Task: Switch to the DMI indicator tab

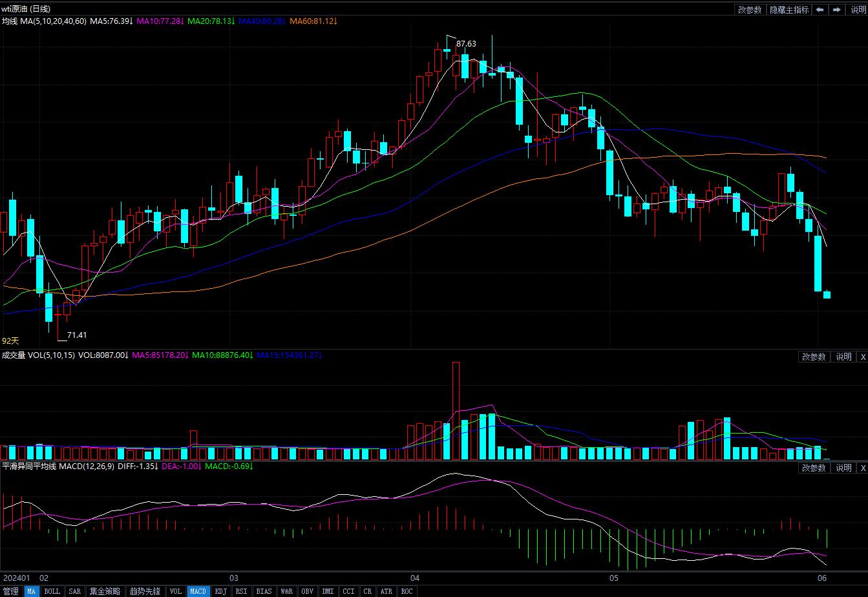Action: click(x=328, y=591)
